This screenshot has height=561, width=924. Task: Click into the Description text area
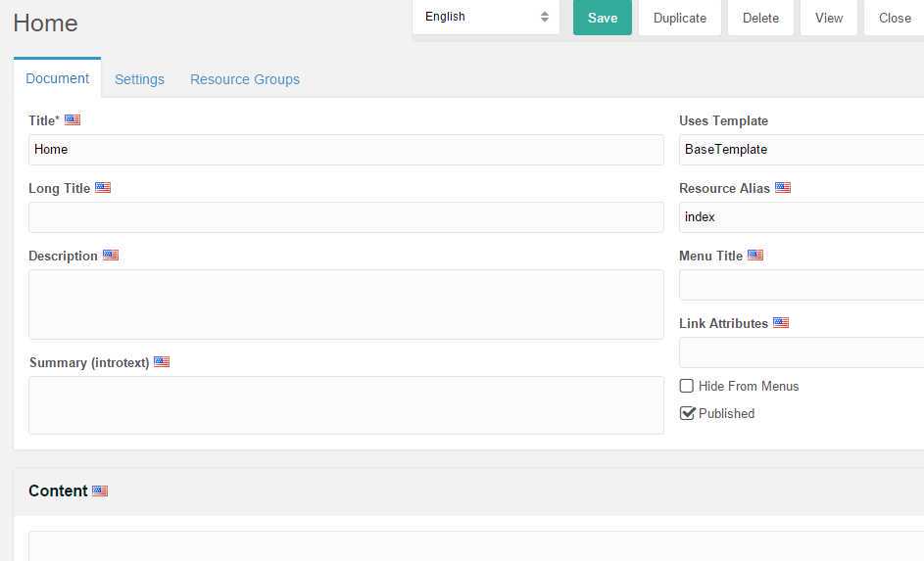click(x=346, y=304)
